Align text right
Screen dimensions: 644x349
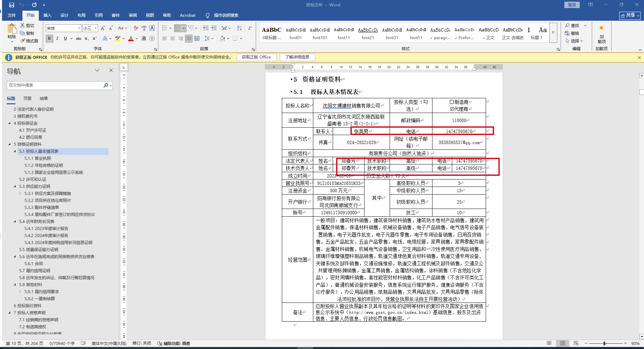tap(180, 38)
